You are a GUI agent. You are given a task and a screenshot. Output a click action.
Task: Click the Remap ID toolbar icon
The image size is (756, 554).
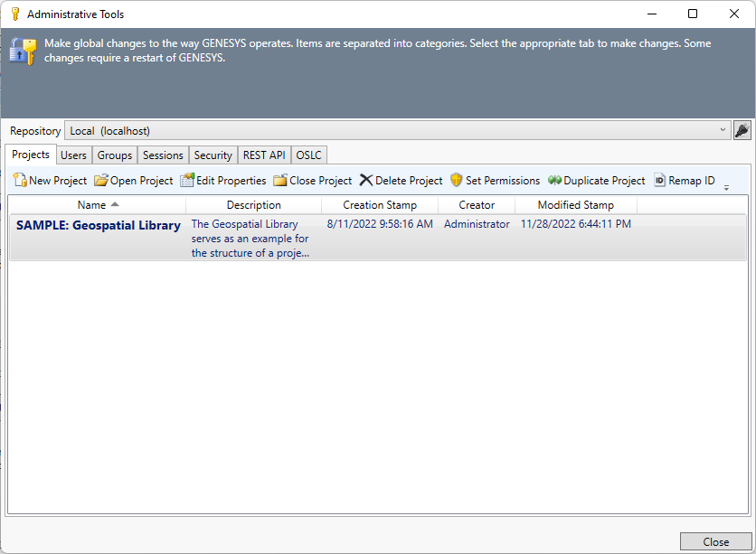click(659, 181)
